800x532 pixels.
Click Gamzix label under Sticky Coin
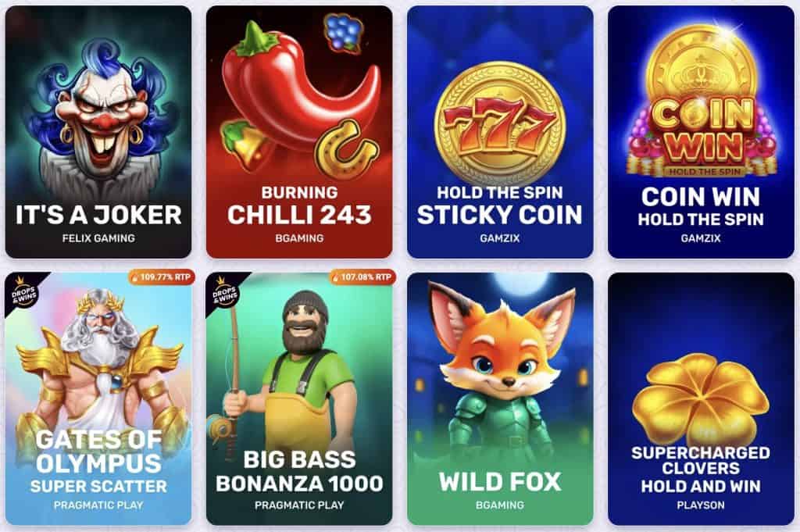[x=500, y=238]
